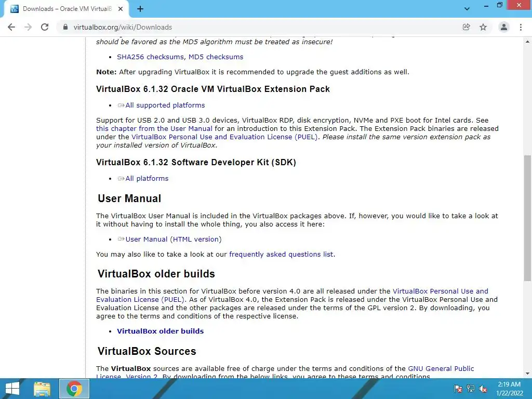Share this page via share icon
The width and height of the screenshot is (532, 399).
point(467,27)
